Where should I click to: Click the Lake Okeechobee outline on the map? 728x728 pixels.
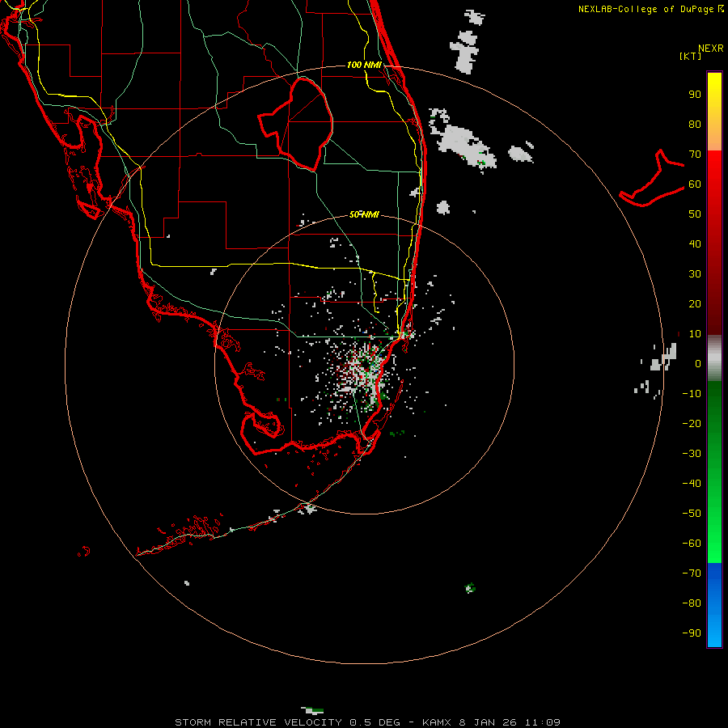[x=296, y=123]
